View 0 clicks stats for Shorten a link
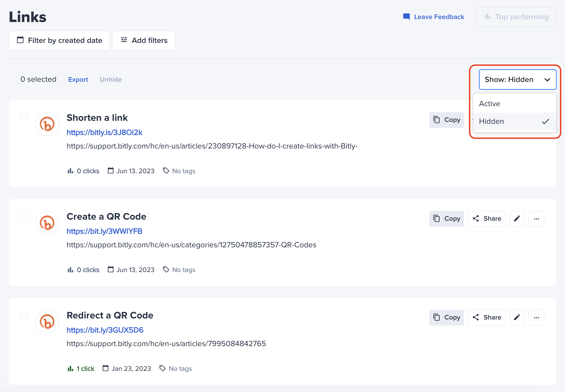This screenshot has height=392, width=565. pyautogui.click(x=83, y=171)
